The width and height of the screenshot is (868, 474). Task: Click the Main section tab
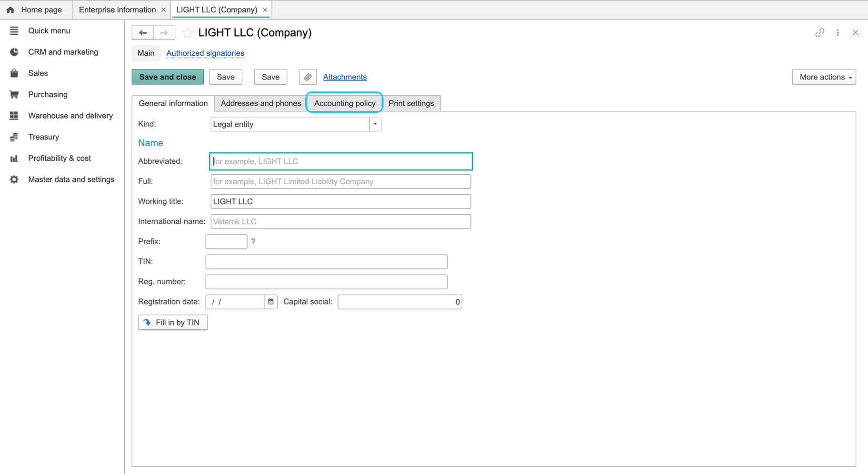[x=146, y=53]
